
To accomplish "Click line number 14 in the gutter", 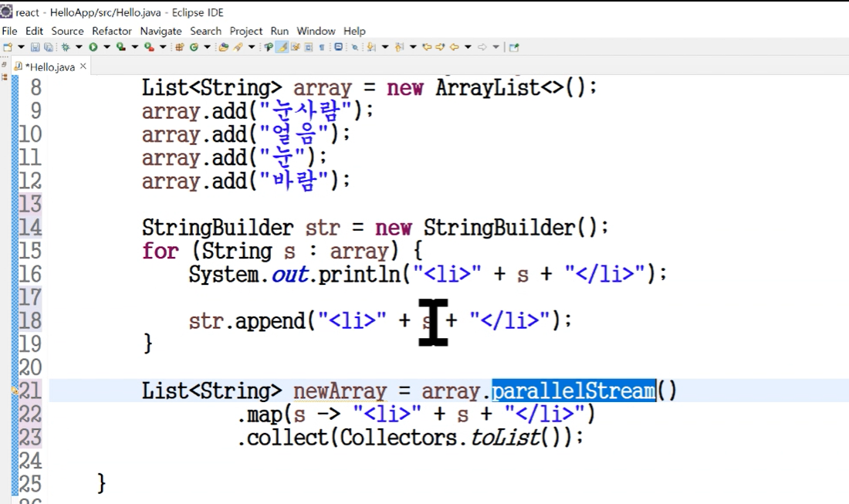I will 30,228.
